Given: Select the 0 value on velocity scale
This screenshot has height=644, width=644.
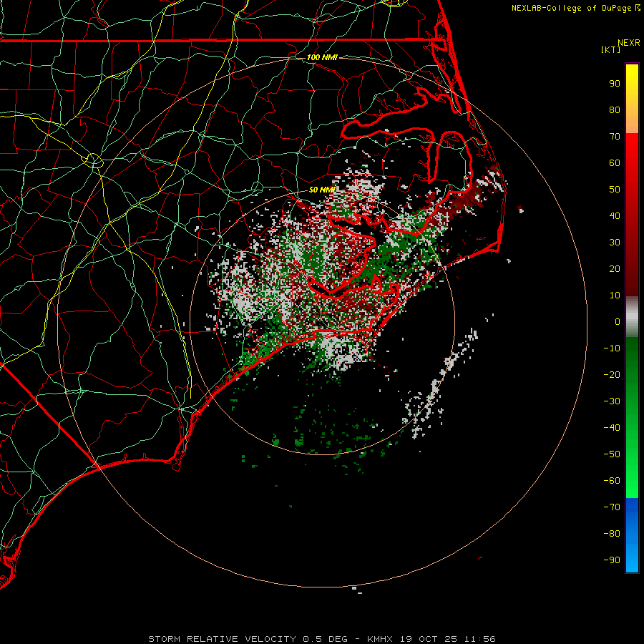Looking at the screenshot, I should click(618, 321).
